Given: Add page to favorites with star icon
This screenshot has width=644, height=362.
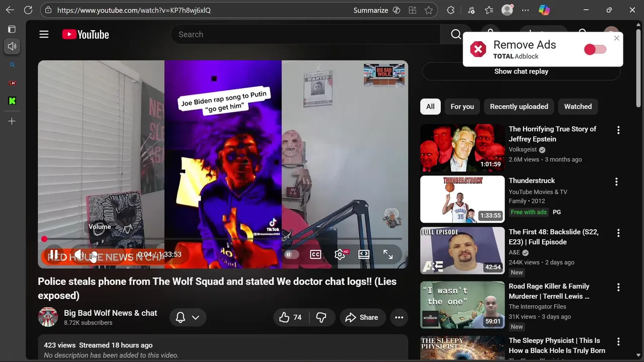Looking at the screenshot, I should pyautogui.click(x=428, y=10).
